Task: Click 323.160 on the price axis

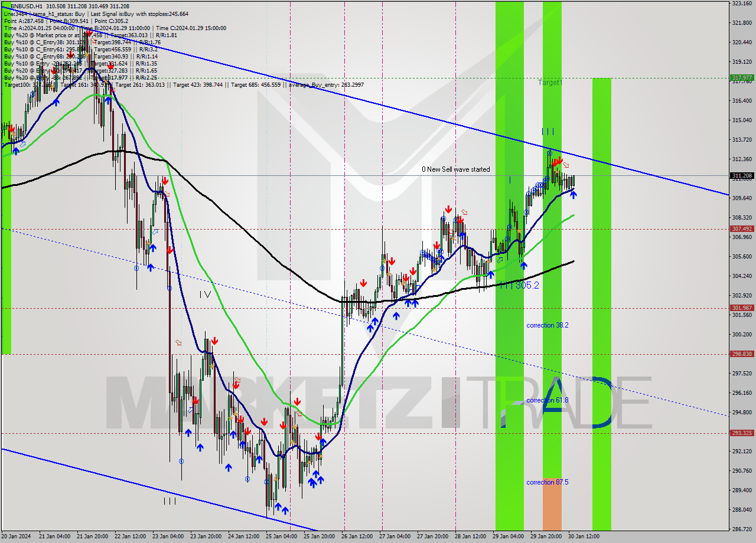Action: (742, 4)
